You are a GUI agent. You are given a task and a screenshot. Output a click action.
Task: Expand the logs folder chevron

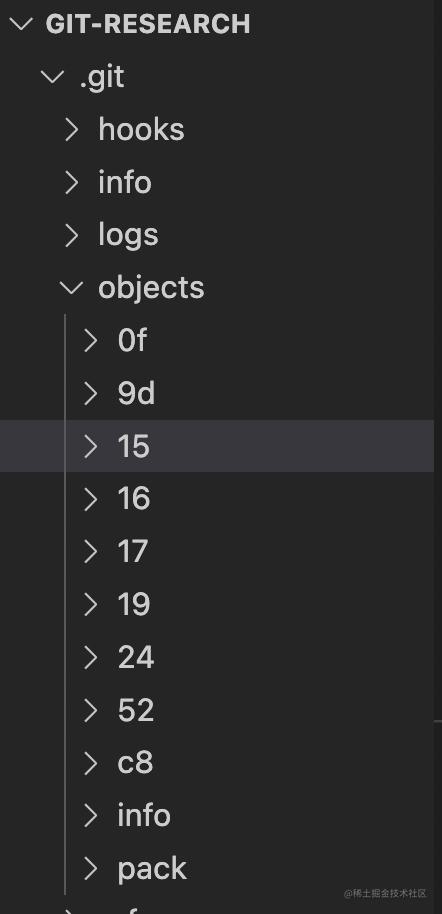coord(72,235)
